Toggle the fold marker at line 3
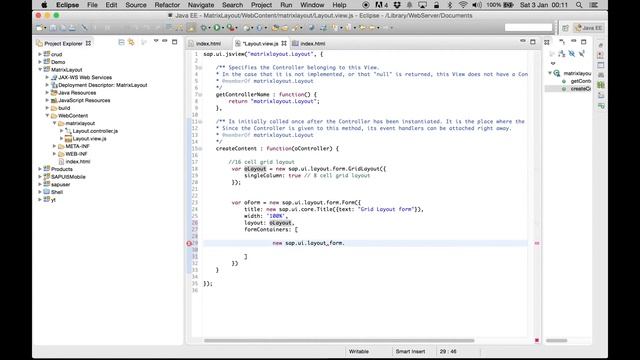Viewport: 640px width, 360px height. (x=200, y=68)
